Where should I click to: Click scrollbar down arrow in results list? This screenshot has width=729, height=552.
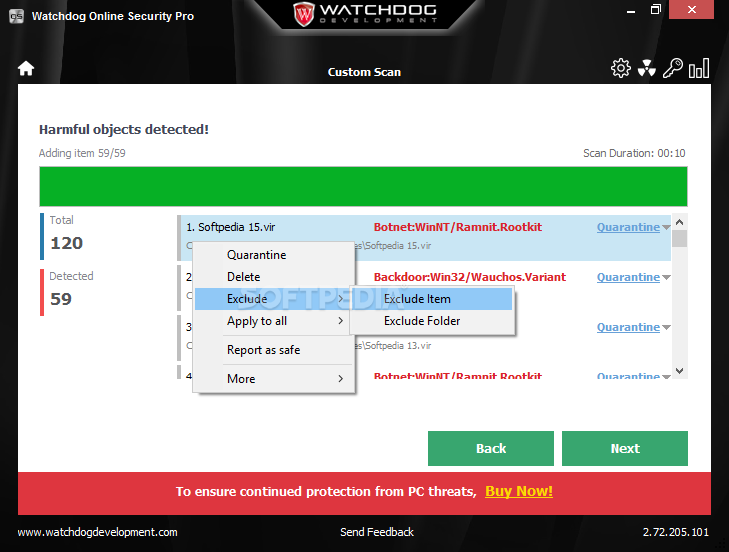point(679,371)
